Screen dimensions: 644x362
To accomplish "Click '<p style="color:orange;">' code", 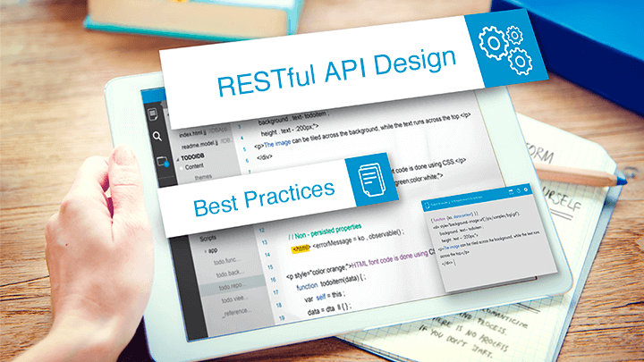I will (x=318, y=271).
